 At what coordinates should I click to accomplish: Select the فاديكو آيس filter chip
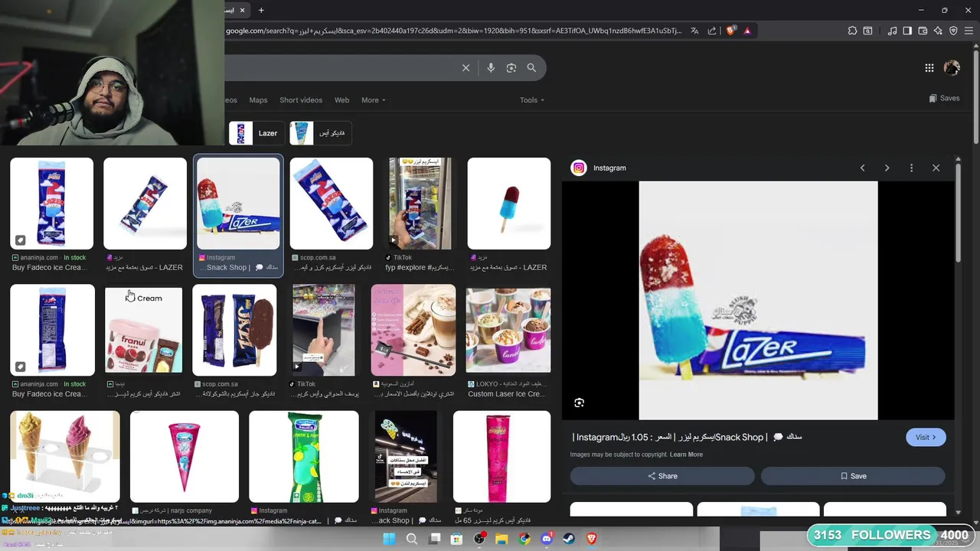click(x=322, y=133)
